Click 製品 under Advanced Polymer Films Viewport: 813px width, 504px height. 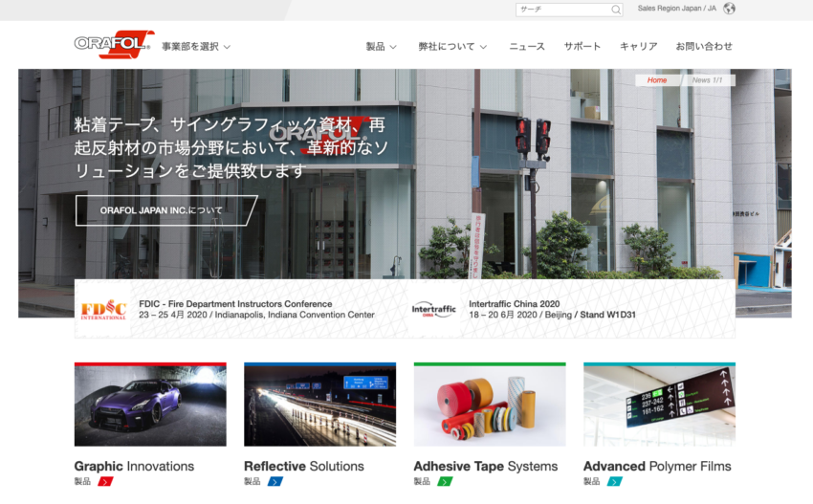point(592,482)
